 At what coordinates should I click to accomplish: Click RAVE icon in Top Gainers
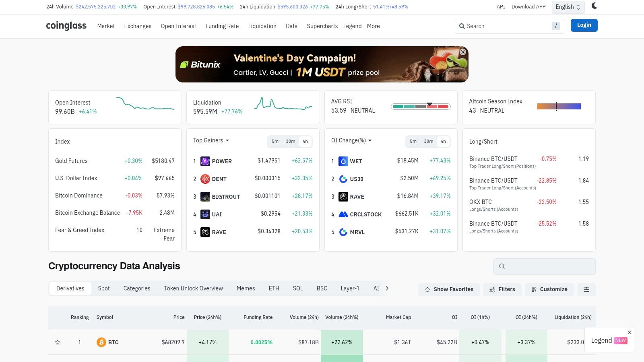tap(205, 232)
